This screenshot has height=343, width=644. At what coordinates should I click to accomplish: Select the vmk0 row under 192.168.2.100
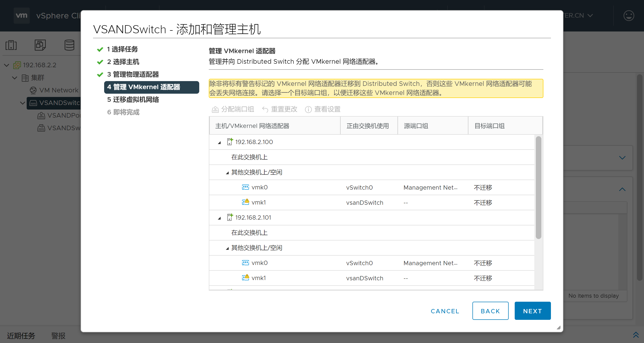(372, 187)
